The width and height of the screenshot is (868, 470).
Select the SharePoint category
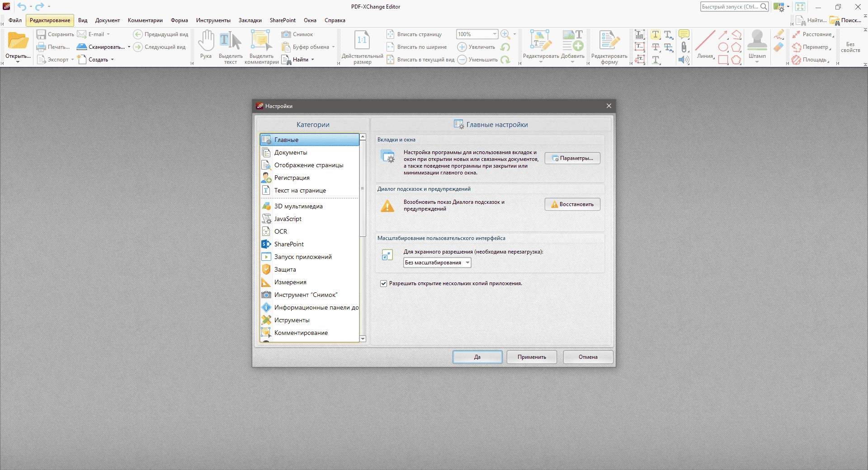[x=310, y=244]
